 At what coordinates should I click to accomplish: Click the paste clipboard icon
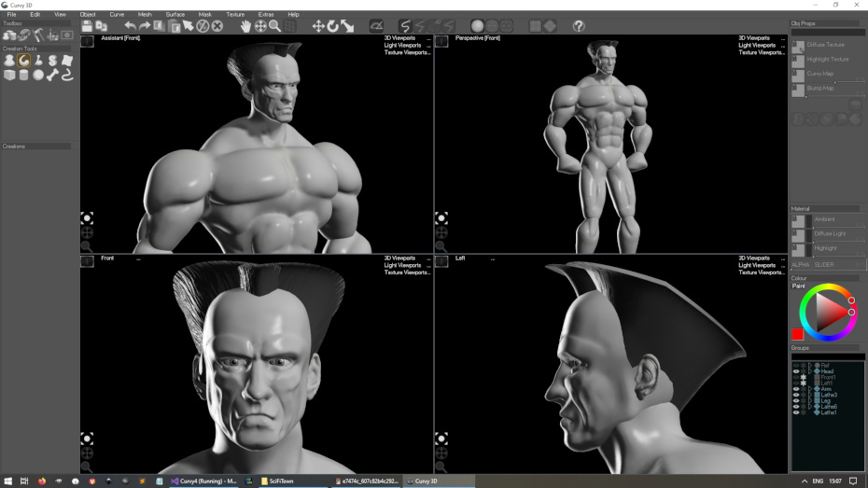pos(174,26)
